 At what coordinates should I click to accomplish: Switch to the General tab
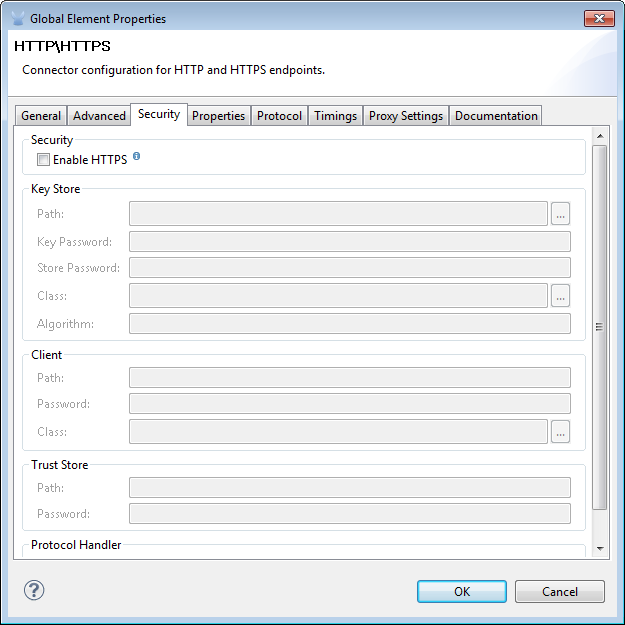(41, 116)
